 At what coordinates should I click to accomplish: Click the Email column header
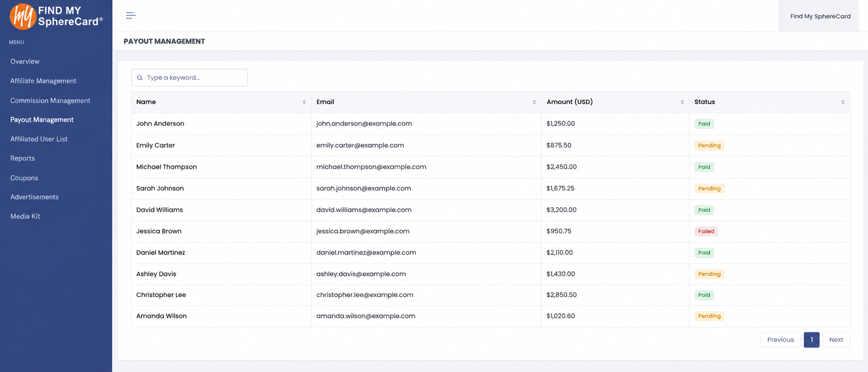(x=427, y=102)
